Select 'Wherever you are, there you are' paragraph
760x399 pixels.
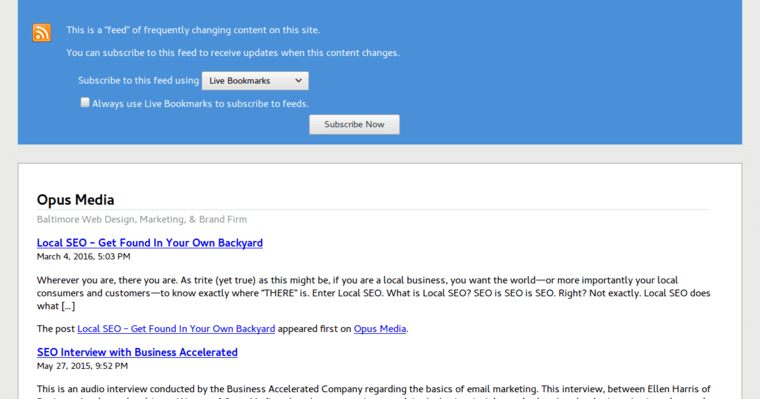374,293
